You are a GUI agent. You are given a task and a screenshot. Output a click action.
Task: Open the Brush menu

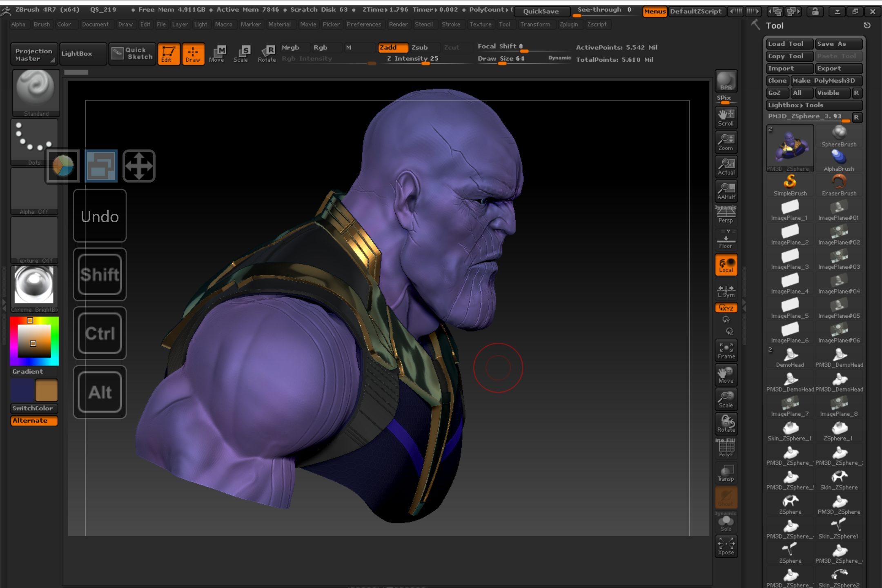click(x=42, y=24)
